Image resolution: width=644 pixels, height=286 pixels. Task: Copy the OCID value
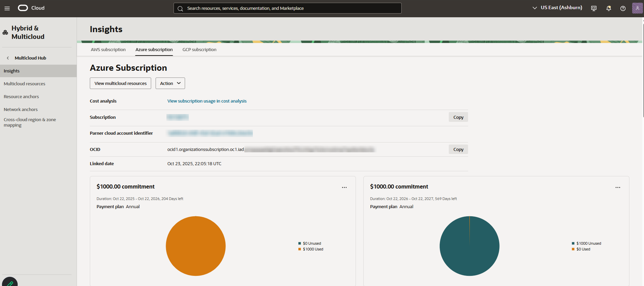coord(458,149)
